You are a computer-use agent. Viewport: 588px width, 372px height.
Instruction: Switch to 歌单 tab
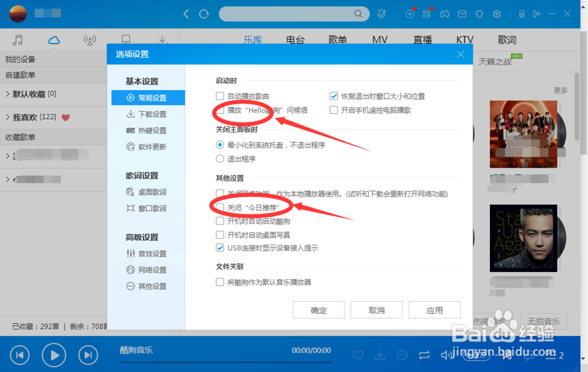tap(338, 40)
